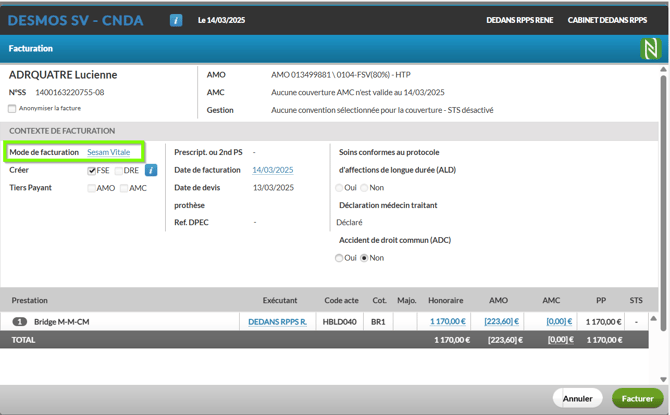Open Sesam Vitale mode de facturation selector
This screenshot has width=670, height=415.
point(108,152)
